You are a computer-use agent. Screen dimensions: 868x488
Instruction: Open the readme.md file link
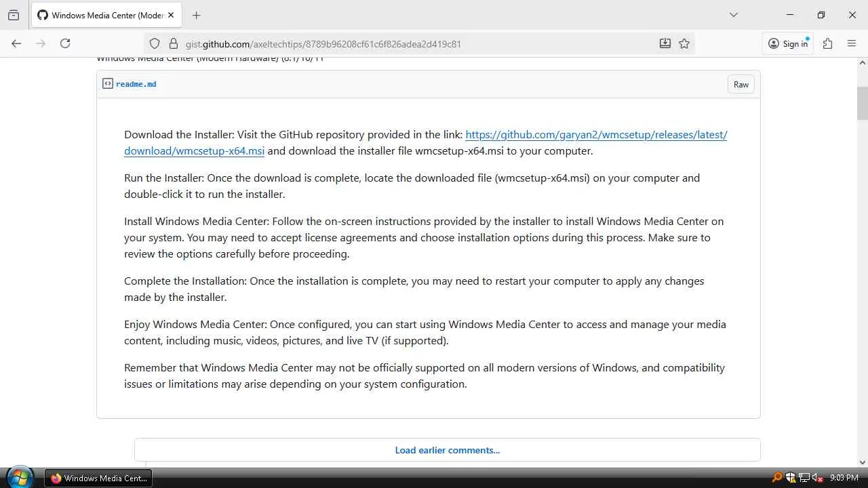coord(136,84)
